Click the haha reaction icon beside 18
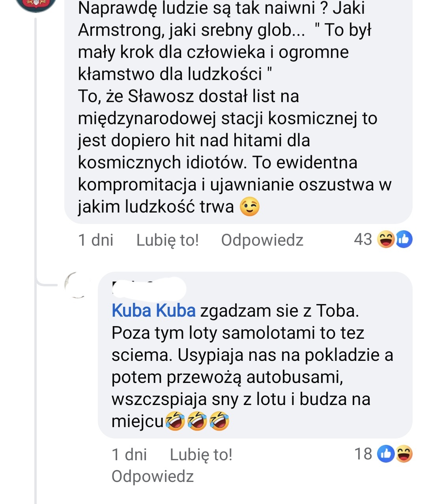 click(x=404, y=454)
